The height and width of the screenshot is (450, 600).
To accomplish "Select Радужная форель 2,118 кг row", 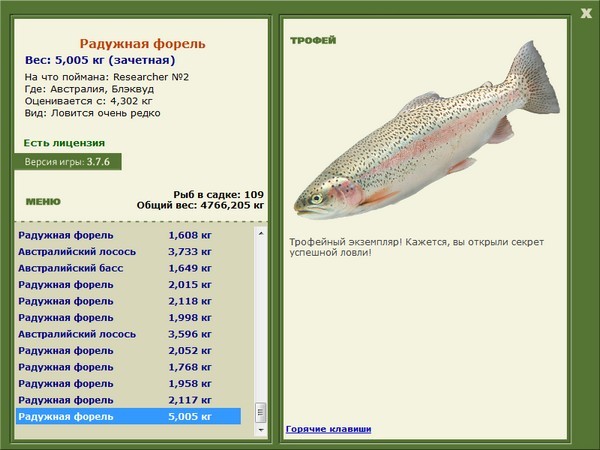I will 129,301.
